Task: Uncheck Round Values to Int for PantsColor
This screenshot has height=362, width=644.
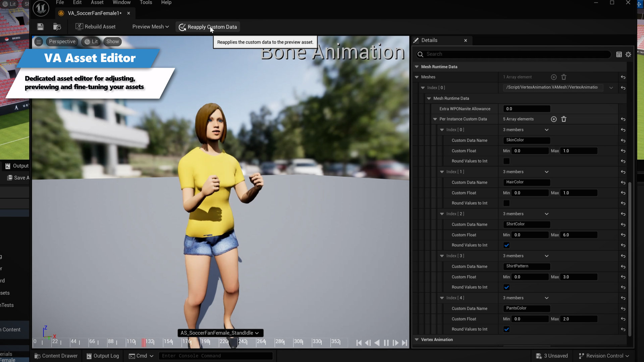Action: [x=506, y=329]
